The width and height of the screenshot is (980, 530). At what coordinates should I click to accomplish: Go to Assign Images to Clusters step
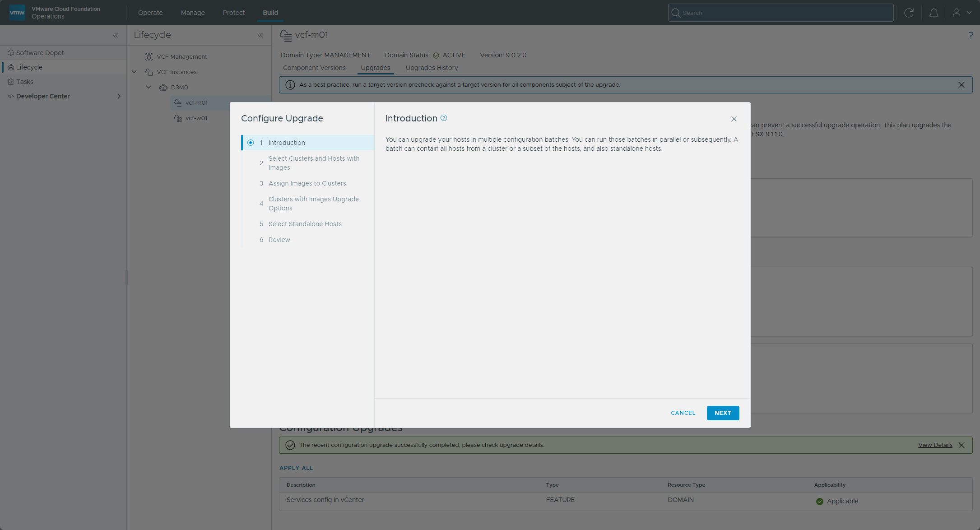pyautogui.click(x=307, y=183)
